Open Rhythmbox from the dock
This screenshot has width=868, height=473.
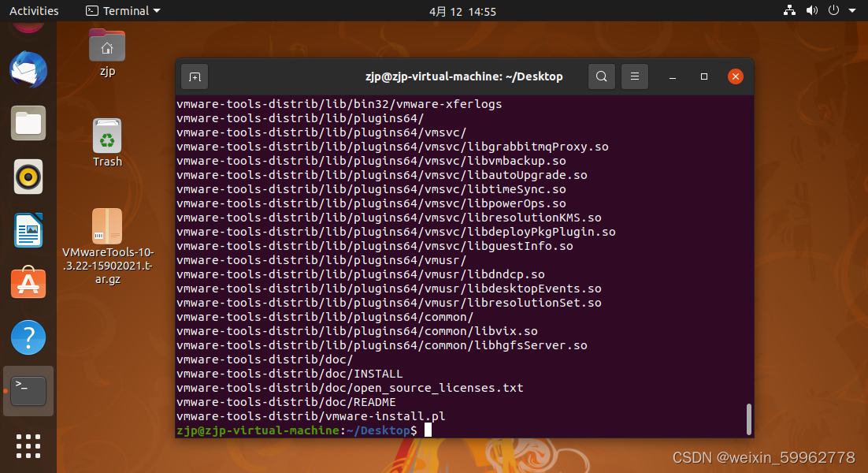click(28, 177)
